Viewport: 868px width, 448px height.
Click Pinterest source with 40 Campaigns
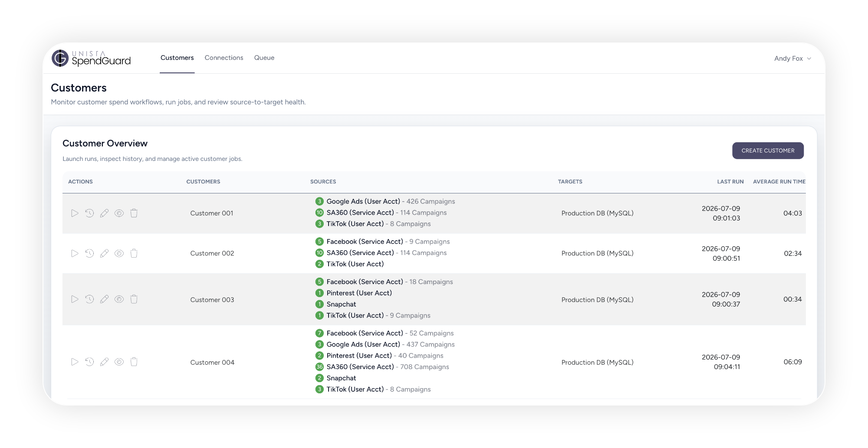(x=385, y=356)
